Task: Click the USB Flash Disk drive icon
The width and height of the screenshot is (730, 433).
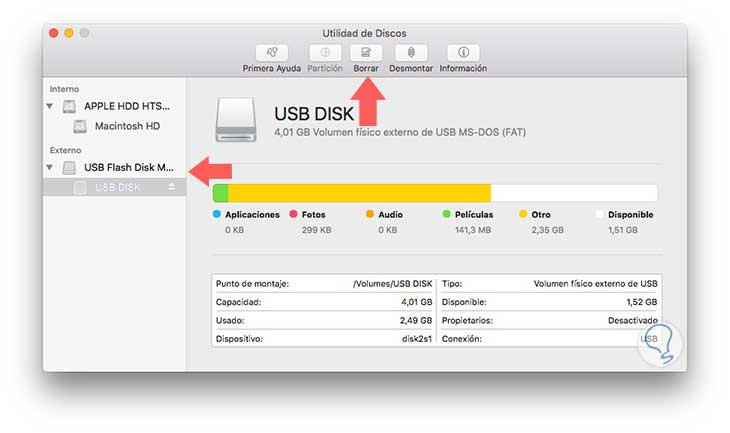Action: tap(69, 168)
